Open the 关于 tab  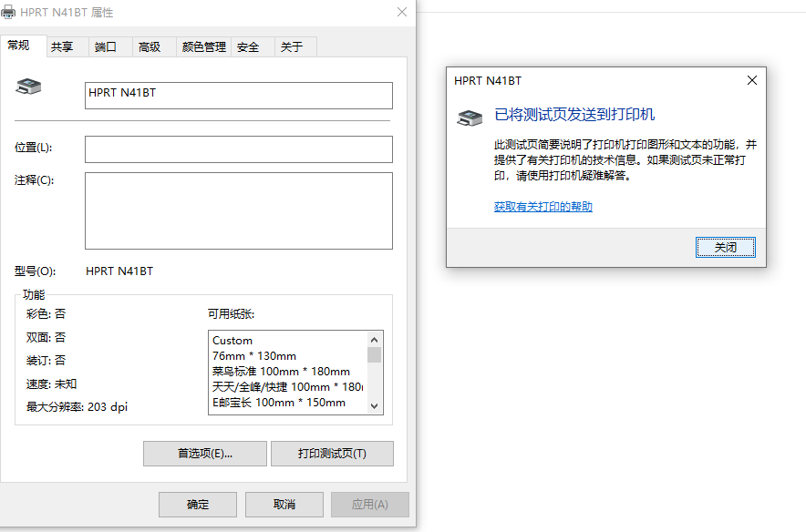tap(295, 46)
